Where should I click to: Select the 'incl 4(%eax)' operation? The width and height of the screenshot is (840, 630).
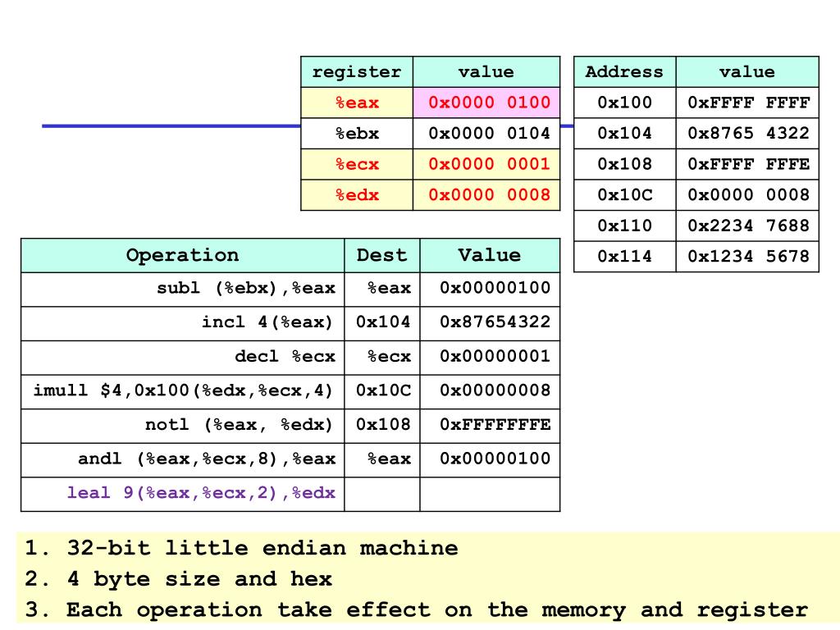[x=183, y=323]
